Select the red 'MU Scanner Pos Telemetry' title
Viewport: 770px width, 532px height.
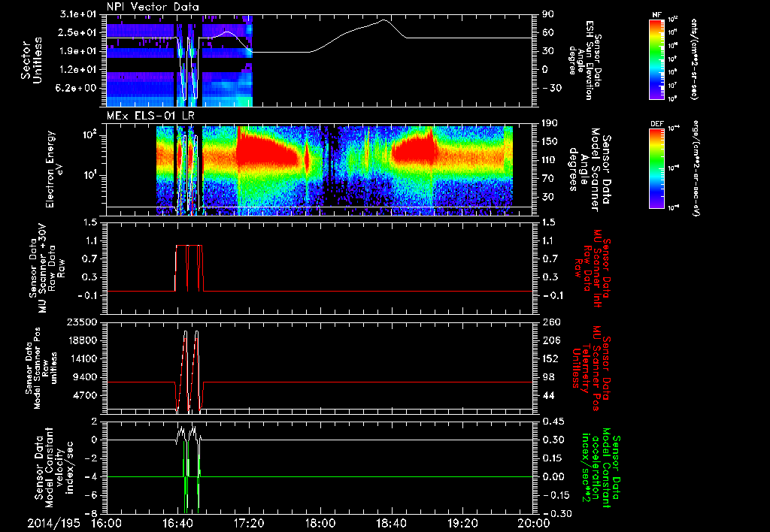[592, 368]
